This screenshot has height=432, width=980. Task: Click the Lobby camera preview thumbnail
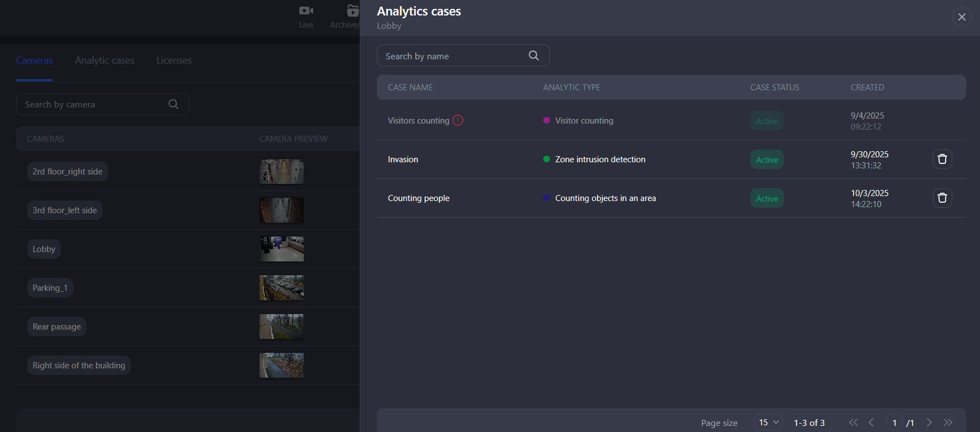coord(282,249)
